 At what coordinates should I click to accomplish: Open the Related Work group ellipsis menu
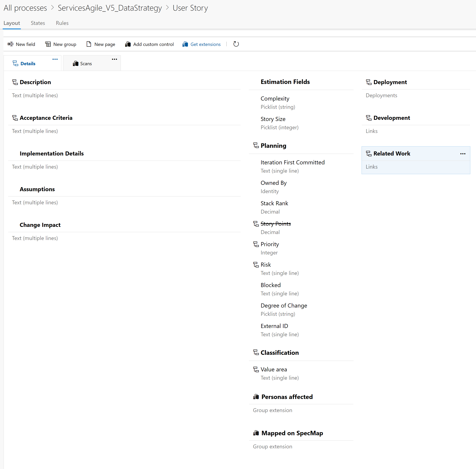(x=462, y=154)
